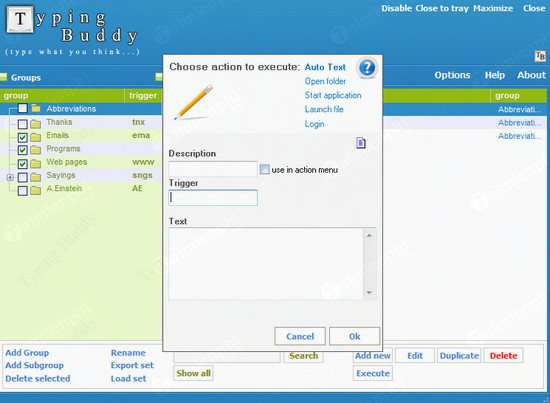
Task: Click the Execute button
Action: coord(373,373)
